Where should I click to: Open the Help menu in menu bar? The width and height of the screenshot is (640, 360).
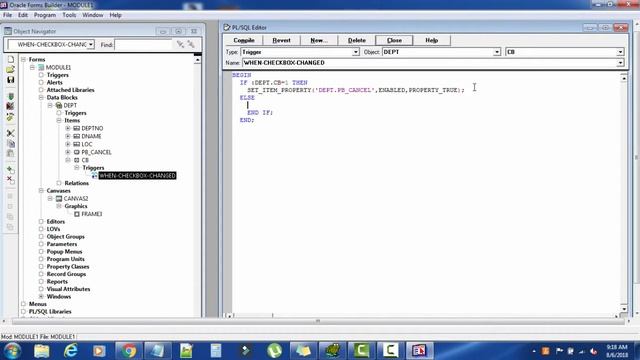tap(116, 15)
